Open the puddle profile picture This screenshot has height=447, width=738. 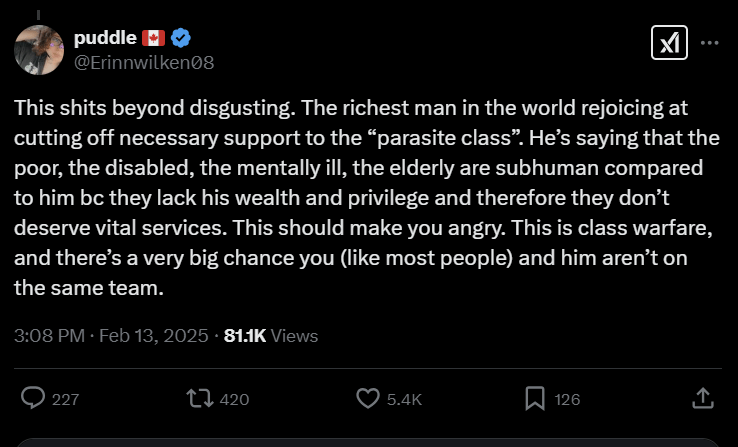[38, 50]
